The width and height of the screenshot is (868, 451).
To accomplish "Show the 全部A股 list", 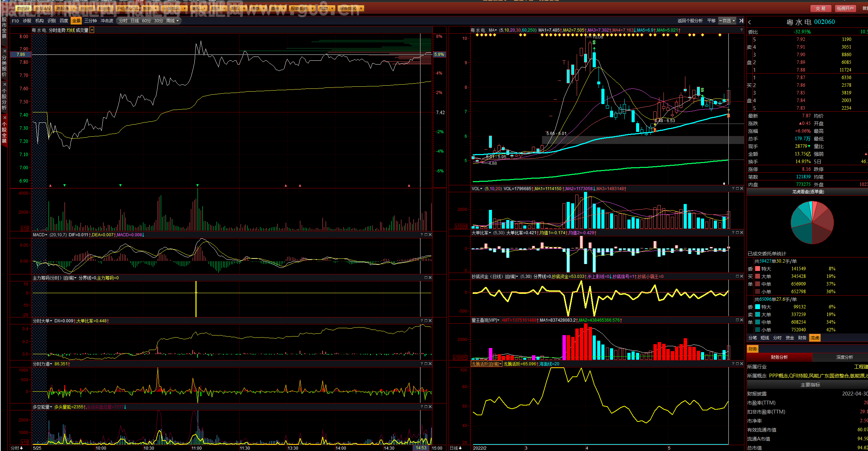I will click(x=43, y=8).
